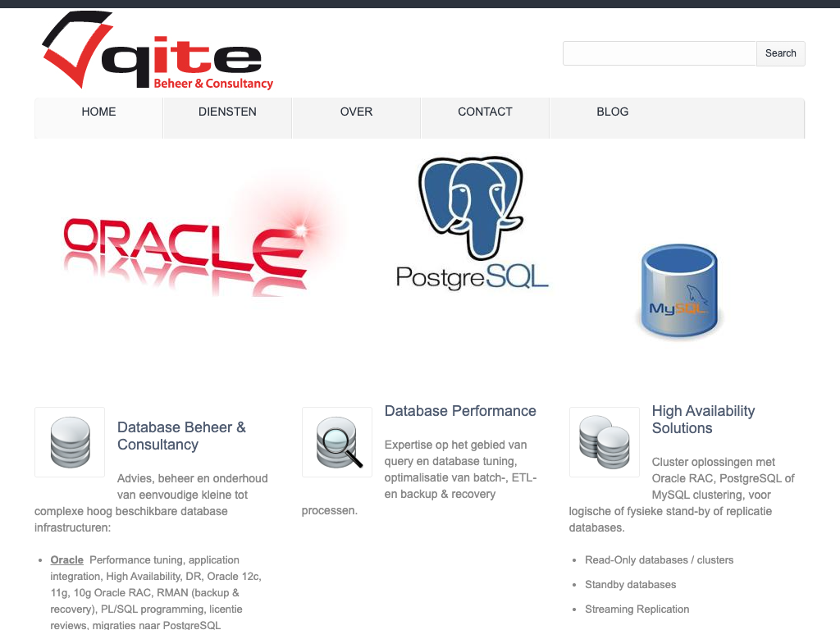Click the Standby databases list item
This screenshot has width=840, height=630.
click(x=630, y=585)
